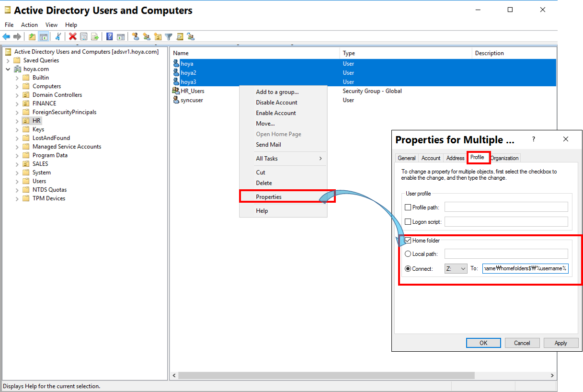Select the hoya3 user icon

click(x=176, y=81)
